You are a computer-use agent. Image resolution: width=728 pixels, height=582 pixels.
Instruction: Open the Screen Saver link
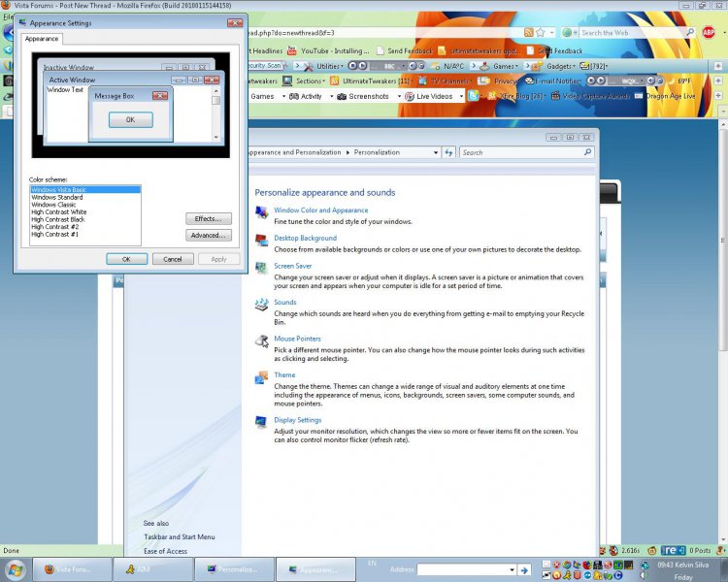coord(292,266)
